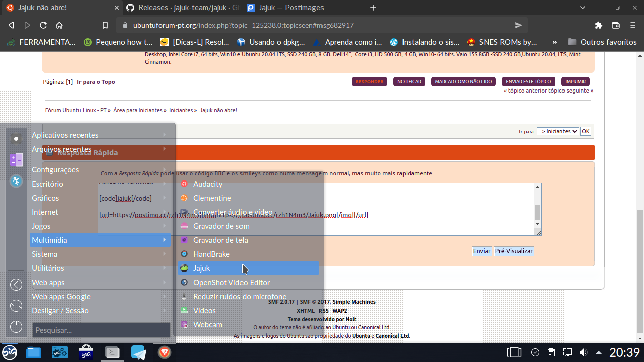Open Converter áudio e vídeo
Screen dimensions: 644x362
click(x=249, y=212)
